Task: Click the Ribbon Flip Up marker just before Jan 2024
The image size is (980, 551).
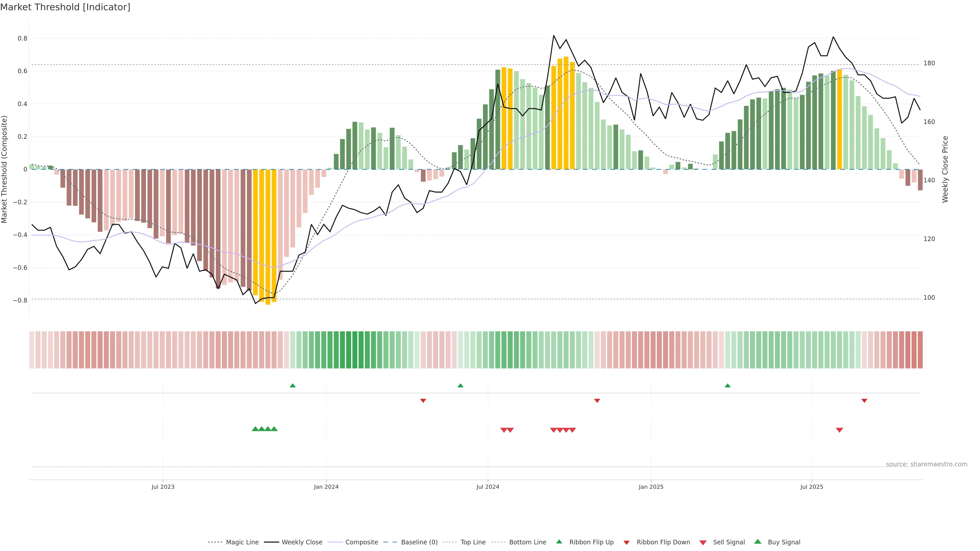Action: point(292,386)
